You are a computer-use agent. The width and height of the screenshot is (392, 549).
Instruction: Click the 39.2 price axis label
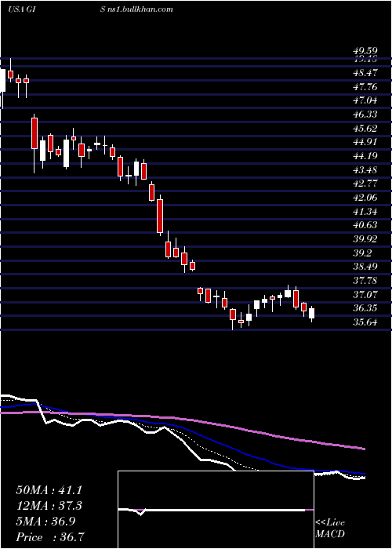363,253
